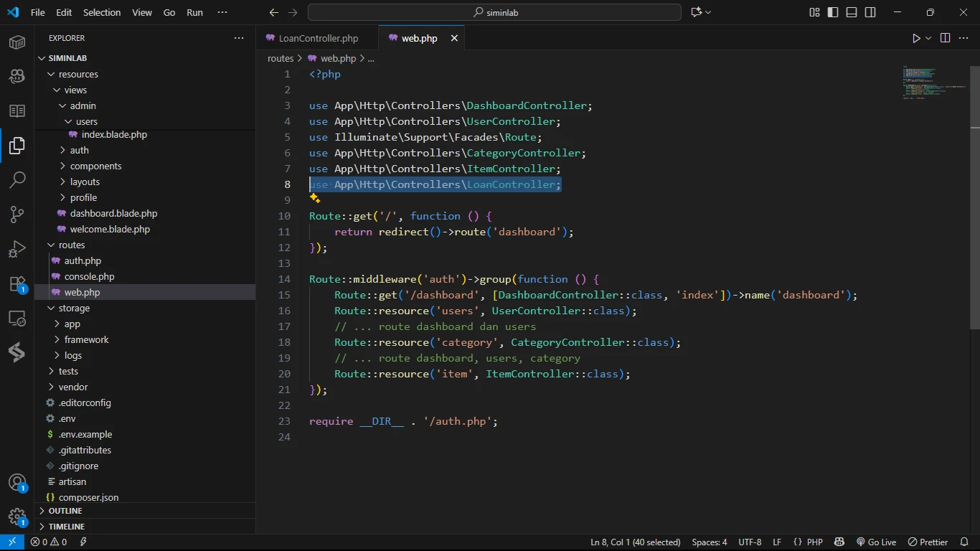Open the Search view in activity bar

(17, 179)
